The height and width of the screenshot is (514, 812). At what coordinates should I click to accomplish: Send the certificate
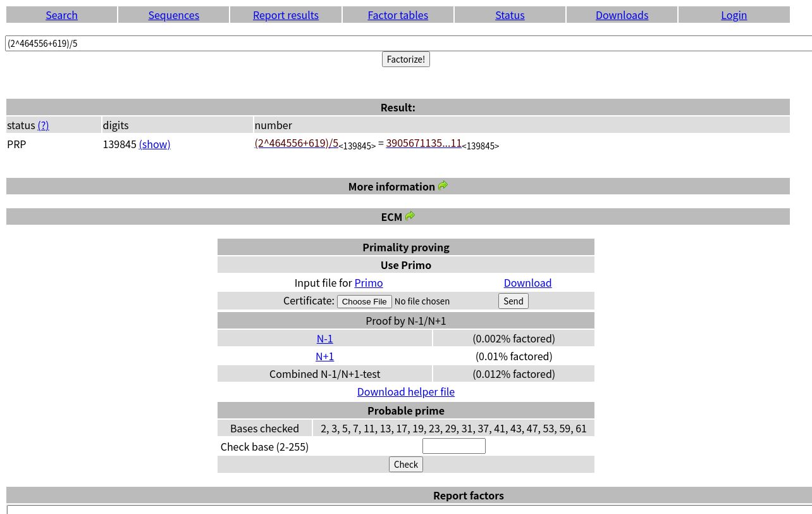click(x=514, y=301)
